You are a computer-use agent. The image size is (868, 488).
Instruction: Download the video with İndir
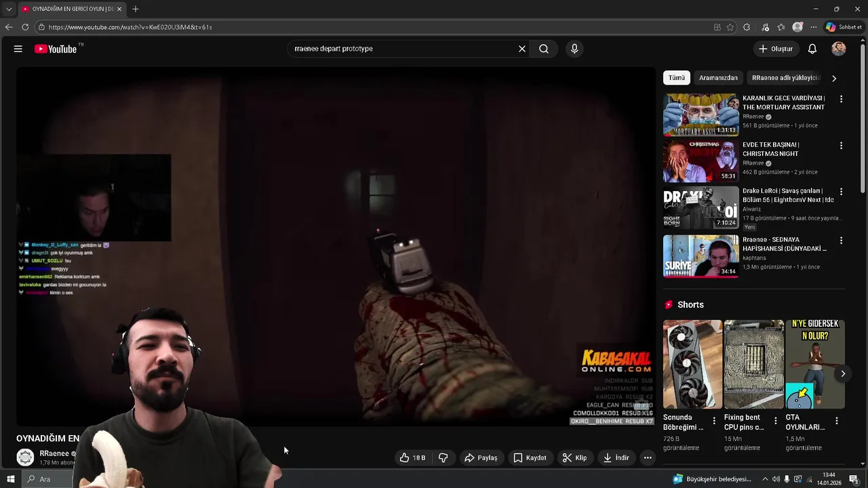(616, 457)
